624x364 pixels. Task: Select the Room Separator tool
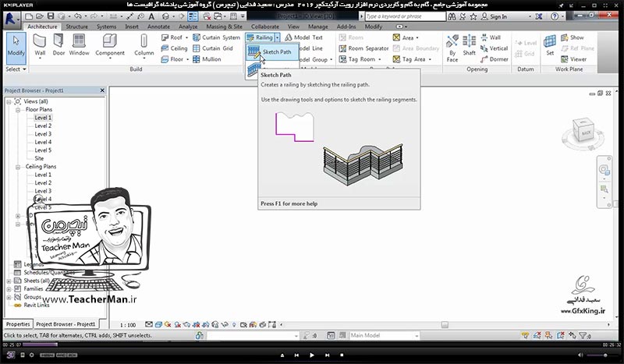[x=363, y=48]
